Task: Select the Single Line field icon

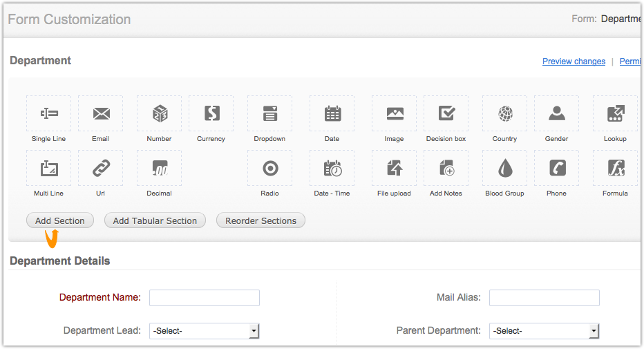Action: (x=48, y=113)
